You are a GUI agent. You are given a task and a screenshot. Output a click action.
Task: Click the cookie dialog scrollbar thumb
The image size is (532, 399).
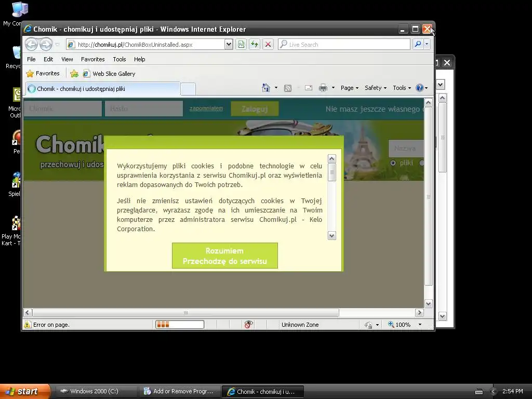click(x=332, y=172)
